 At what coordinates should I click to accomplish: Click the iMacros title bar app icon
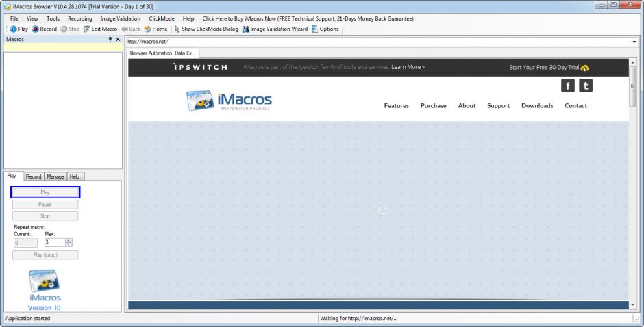coord(7,6)
